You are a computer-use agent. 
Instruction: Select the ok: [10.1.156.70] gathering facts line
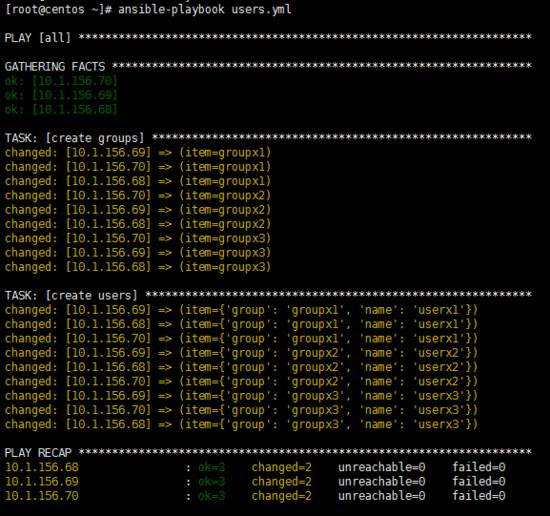point(61,81)
